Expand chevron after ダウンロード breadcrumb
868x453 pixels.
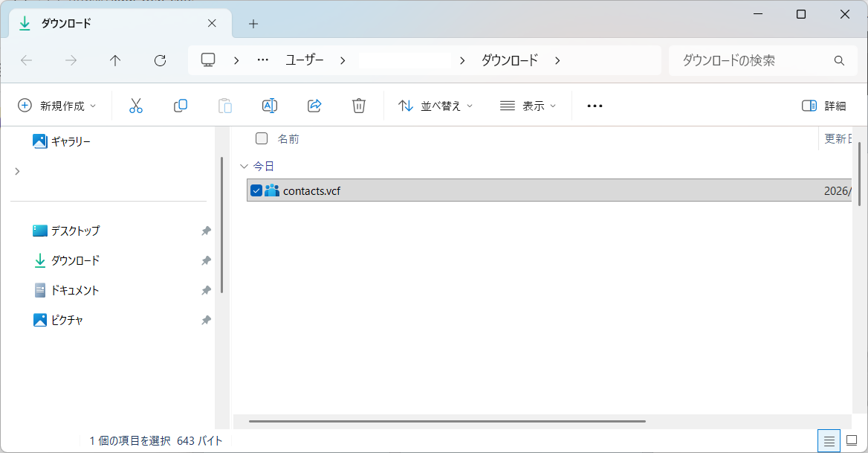pyautogui.click(x=557, y=60)
